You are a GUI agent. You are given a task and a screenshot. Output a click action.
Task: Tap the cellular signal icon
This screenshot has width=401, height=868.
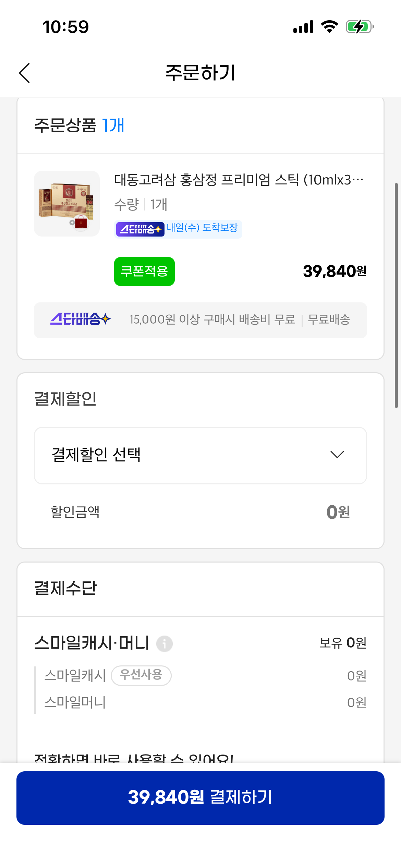[303, 27]
